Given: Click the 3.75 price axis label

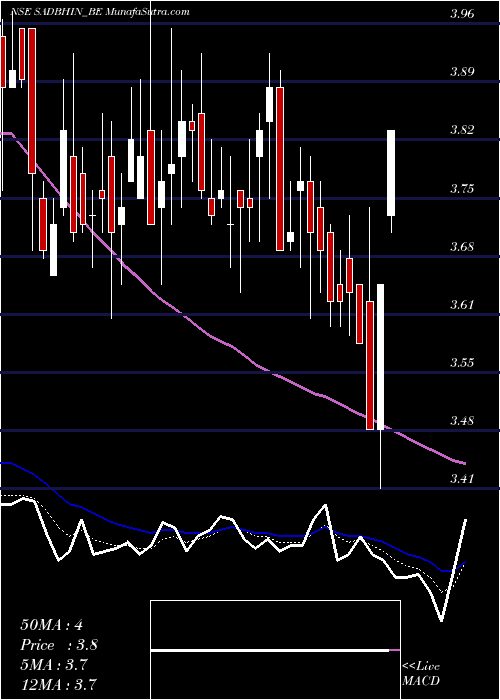Looking at the screenshot, I should pos(462,188).
